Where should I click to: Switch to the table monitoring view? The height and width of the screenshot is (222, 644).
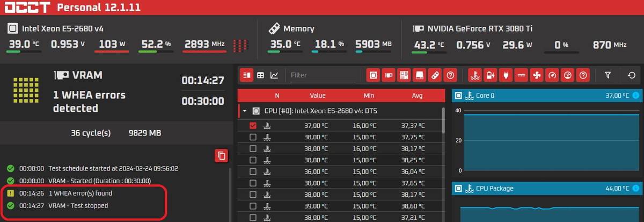coord(260,75)
